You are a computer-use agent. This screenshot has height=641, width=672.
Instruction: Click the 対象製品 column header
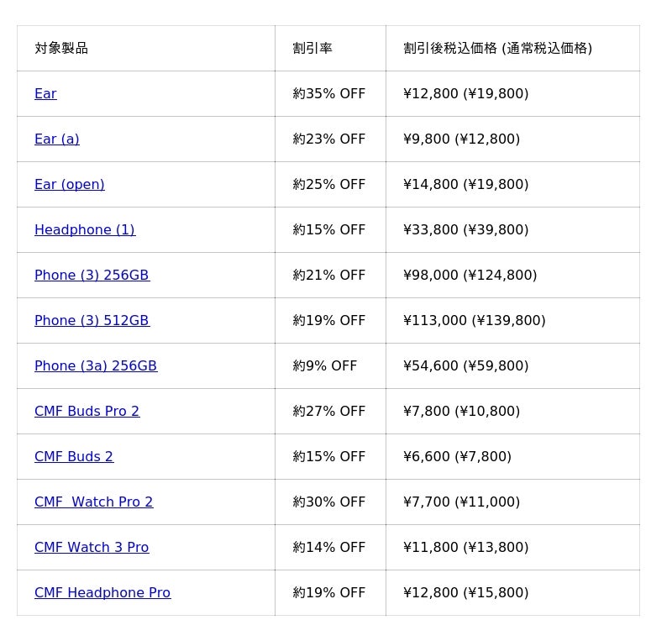(61, 49)
